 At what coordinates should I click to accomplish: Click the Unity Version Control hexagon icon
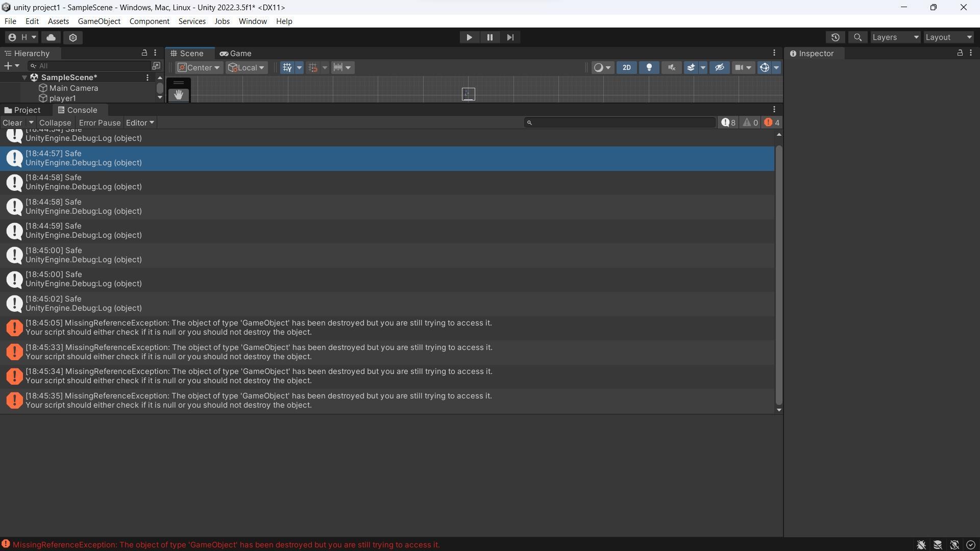coord(73,37)
